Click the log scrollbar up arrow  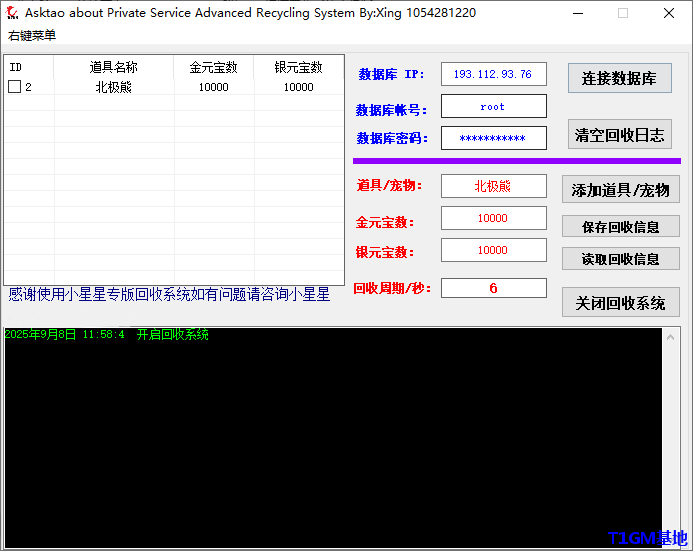pos(670,337)
